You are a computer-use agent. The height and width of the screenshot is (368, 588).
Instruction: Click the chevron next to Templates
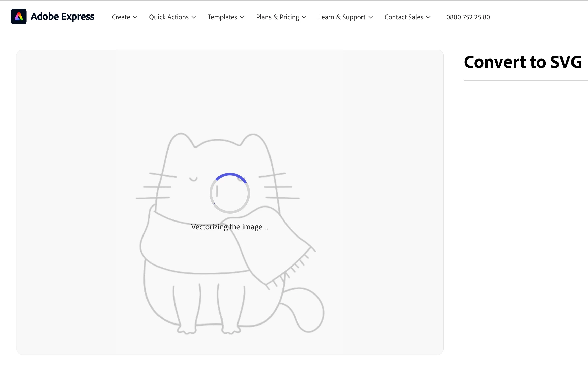point(242,17)
